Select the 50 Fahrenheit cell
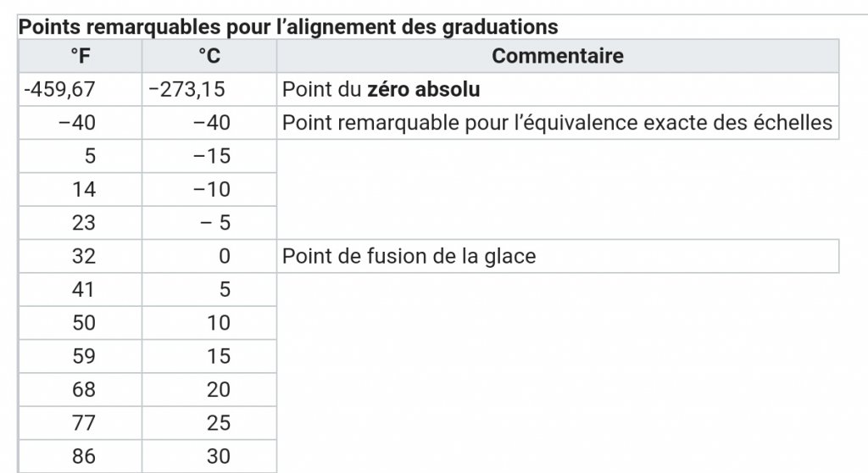This screenshot has width=868, height=473. (81, 323)
